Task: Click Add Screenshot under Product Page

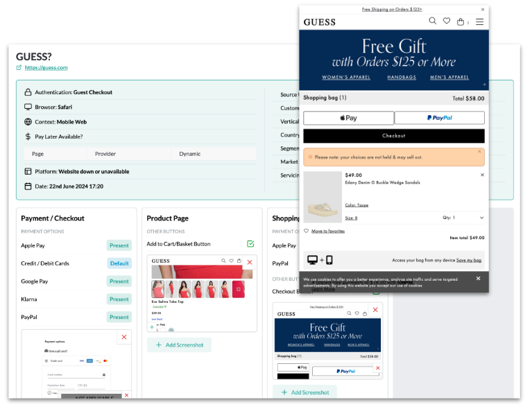Action: (x=179, y=345)
